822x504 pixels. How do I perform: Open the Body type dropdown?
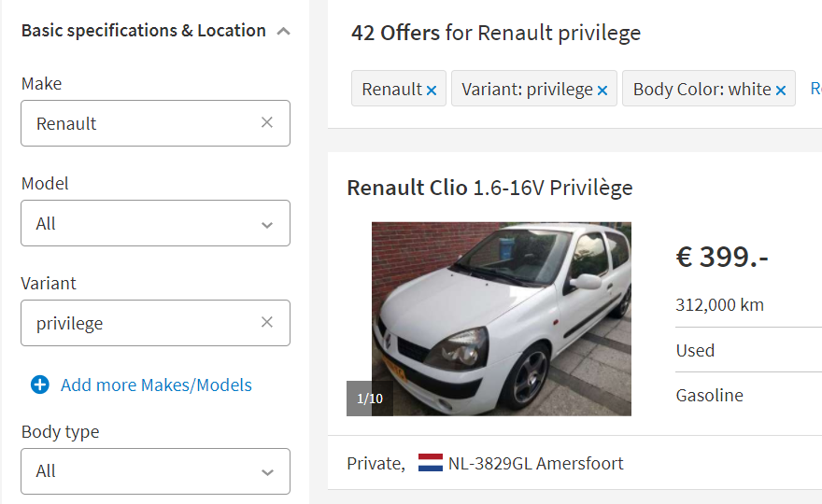click(155, 471)
